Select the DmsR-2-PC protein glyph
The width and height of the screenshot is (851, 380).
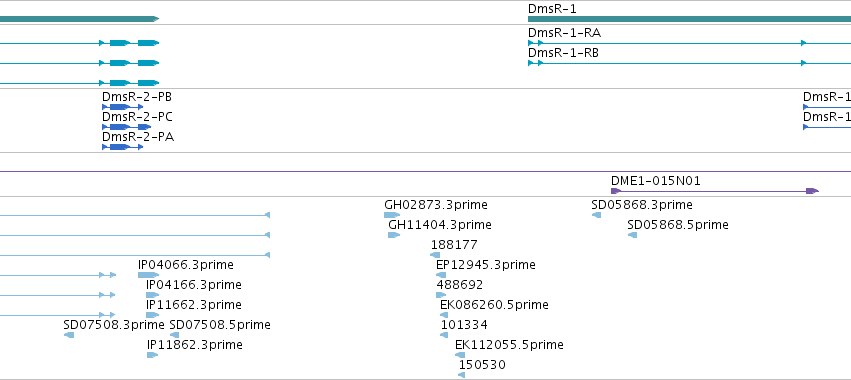[x=126, y=127]
